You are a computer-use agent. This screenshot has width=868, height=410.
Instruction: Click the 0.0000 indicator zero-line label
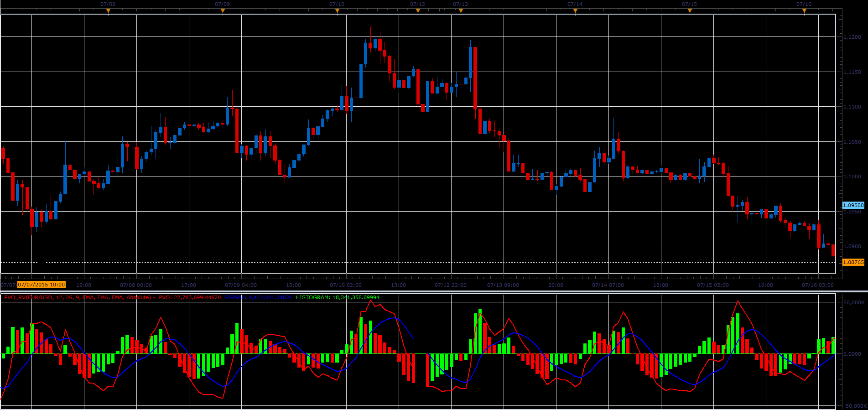click(852, 354)
